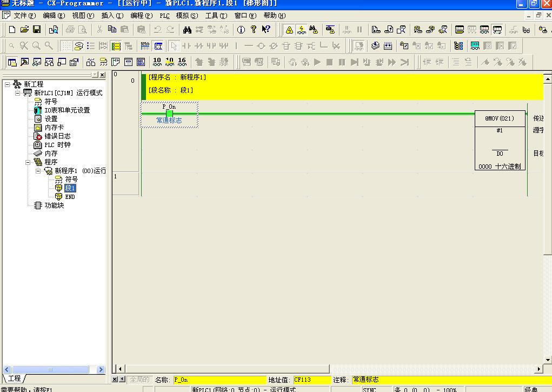Select the P_On contact in the ladder
The image size is (552, 392).
(x=169, y=114)
